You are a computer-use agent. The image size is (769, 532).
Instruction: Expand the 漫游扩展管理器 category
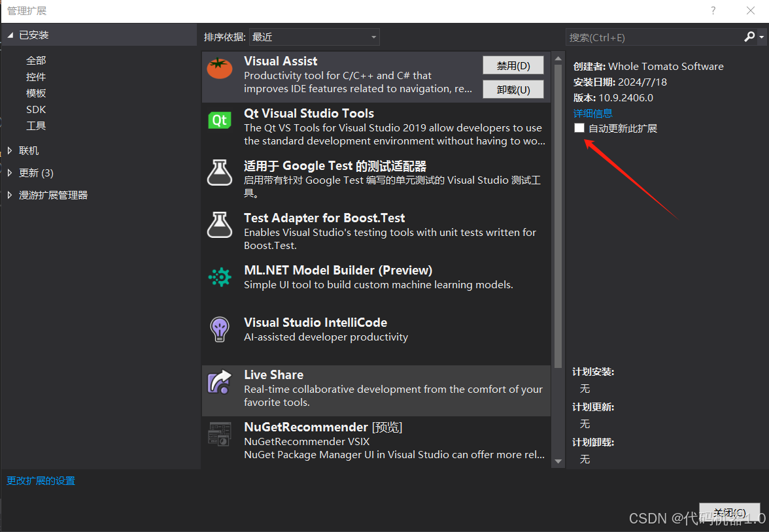(x=10, y=195)
